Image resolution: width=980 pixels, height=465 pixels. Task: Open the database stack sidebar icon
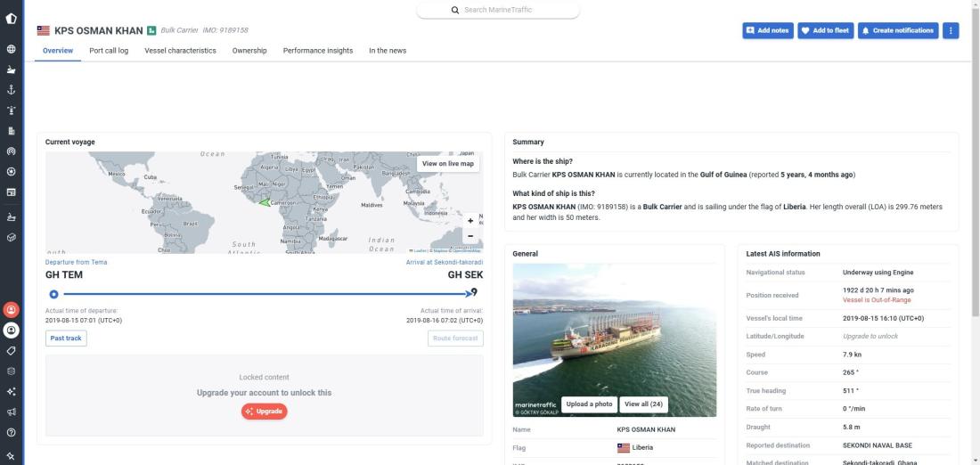click(11, 371)
